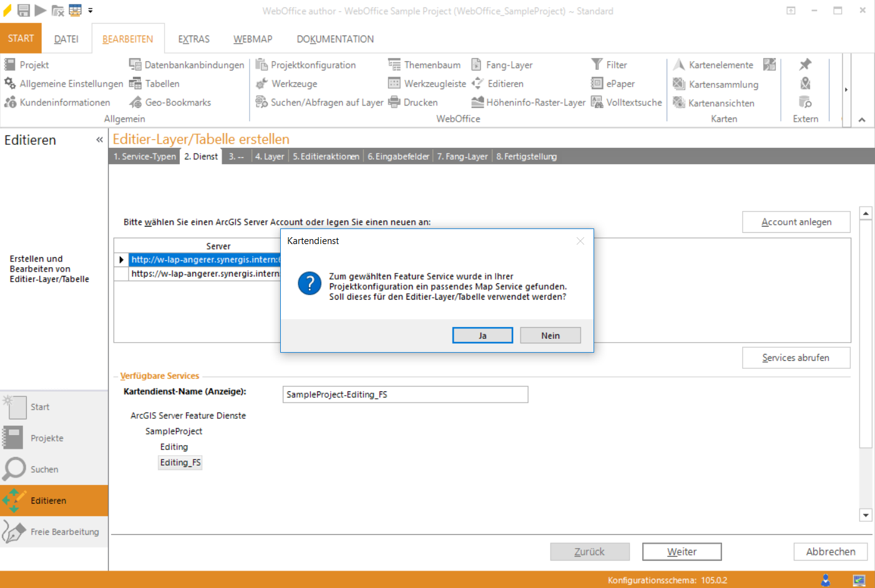Collapse the Editieren side panel
875x588 pixels.
[99, 140]
